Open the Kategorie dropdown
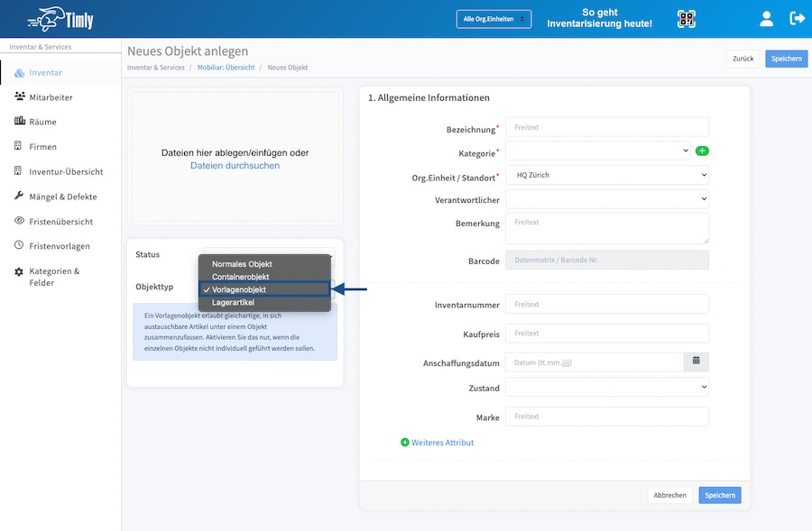The width and height of the screenshot is (812, 531). tap(597, 151)
